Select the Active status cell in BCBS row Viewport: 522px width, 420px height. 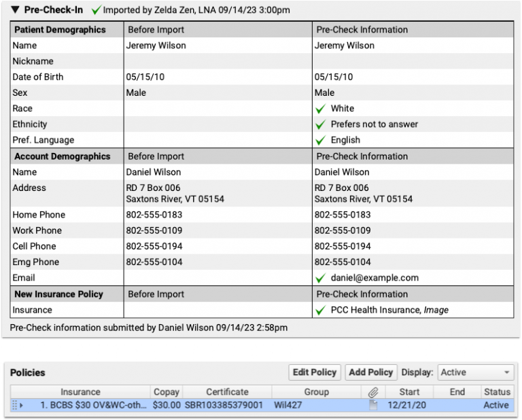[496, 405]
